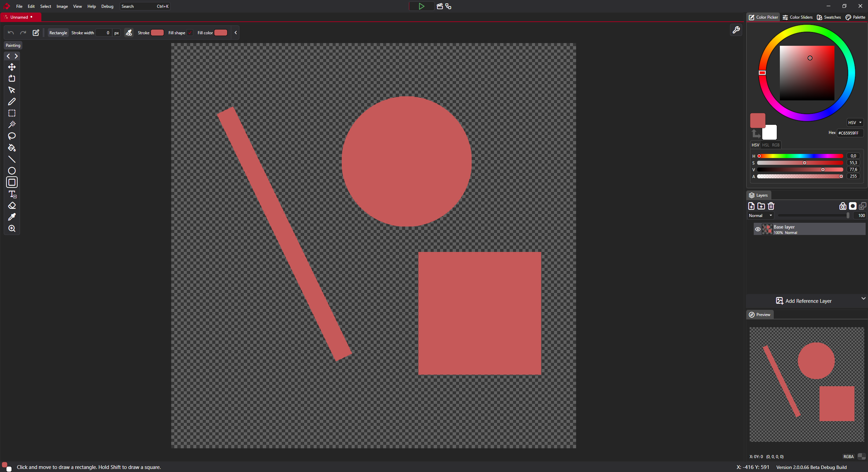Viewport: 868px width, 472px height.
Task: Select the Bucket fill tool
Action: (x=12, y=148)
